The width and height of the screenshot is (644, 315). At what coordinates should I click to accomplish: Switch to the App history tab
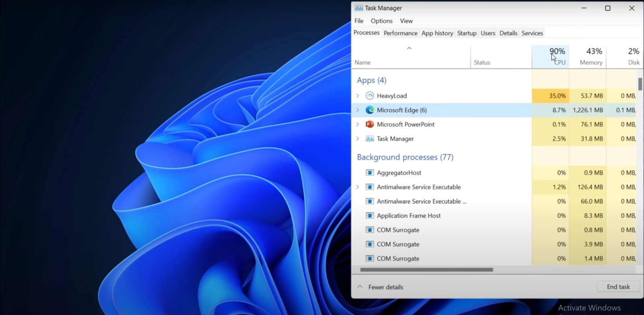tap(437, 33)
